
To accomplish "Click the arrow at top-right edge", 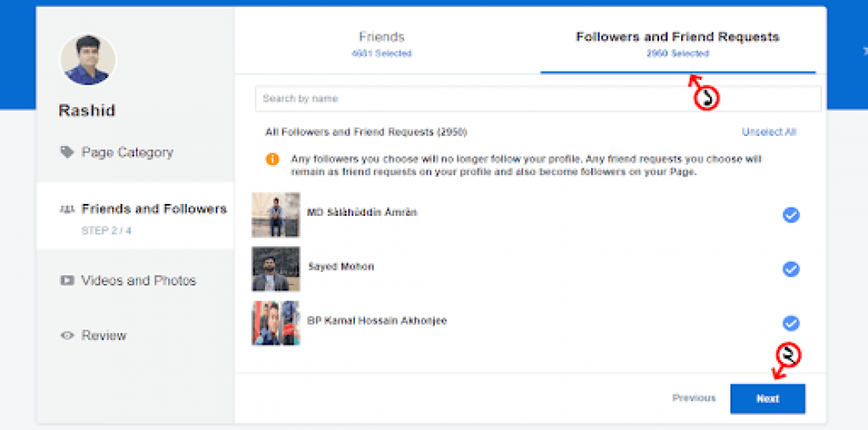I will [864, 51].
